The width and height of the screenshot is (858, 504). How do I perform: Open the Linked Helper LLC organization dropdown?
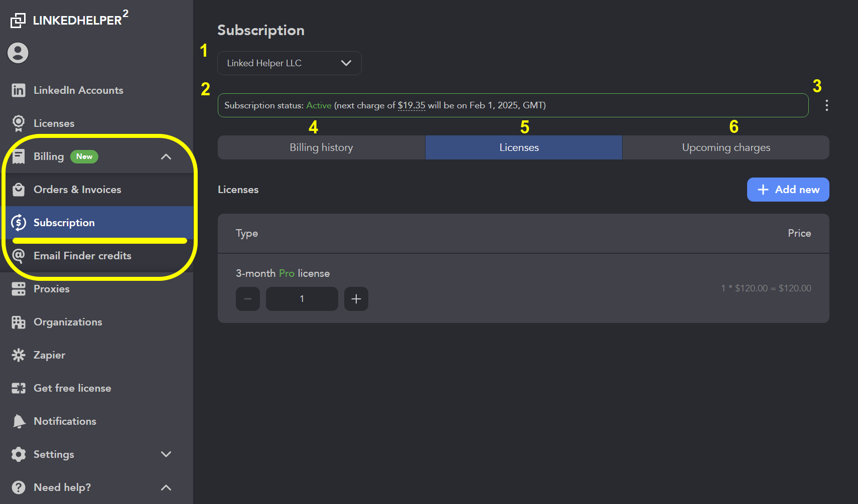(x=289, y=63)
